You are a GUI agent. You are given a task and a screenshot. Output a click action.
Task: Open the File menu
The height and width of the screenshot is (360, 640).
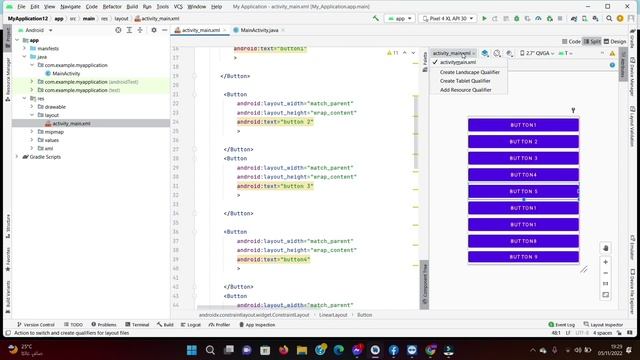(21, 7)
